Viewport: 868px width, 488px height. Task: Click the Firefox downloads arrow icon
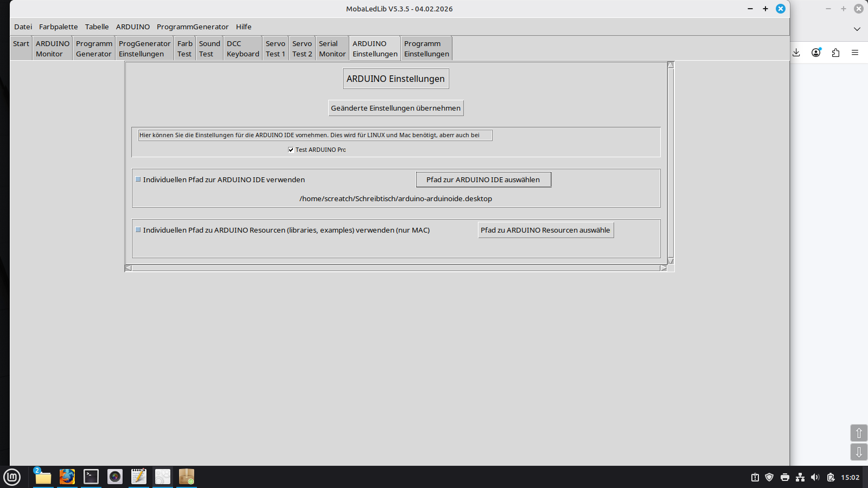[x=796, y=53]
